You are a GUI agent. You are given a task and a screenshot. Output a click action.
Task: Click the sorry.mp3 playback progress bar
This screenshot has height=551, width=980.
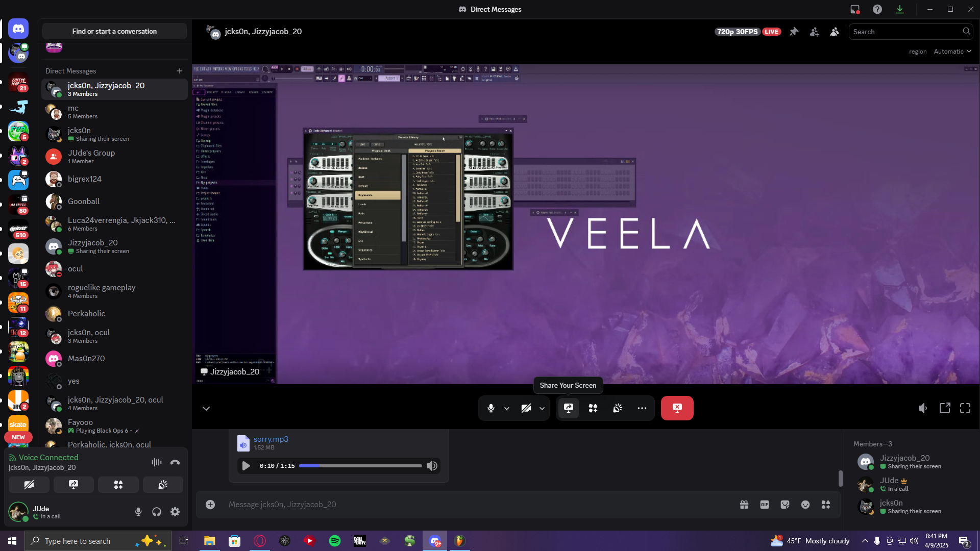click(x=360, y=466)
